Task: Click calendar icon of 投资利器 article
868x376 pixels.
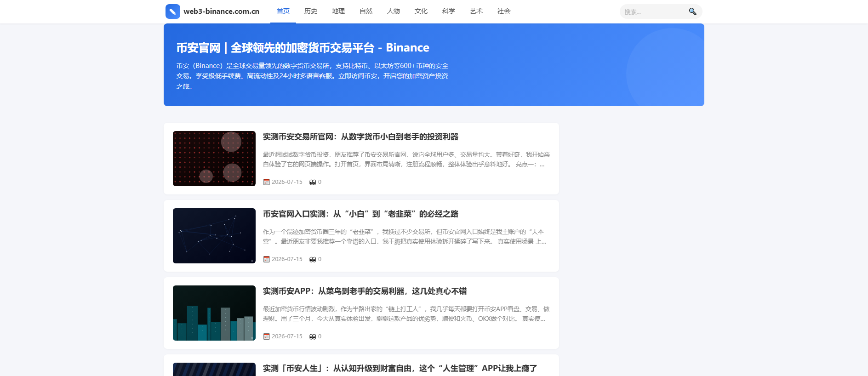Action: 266,182
